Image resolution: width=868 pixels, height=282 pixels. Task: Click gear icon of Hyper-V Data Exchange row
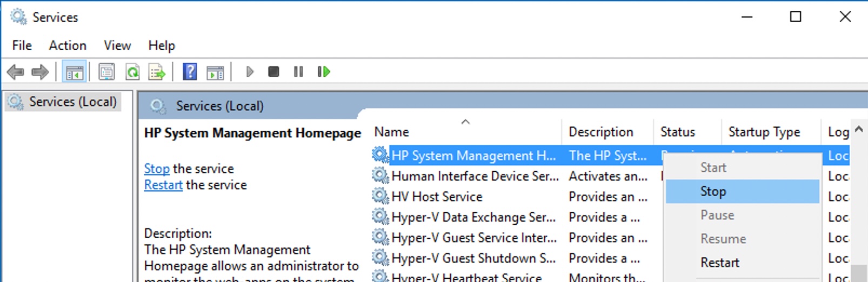[380, 217]
